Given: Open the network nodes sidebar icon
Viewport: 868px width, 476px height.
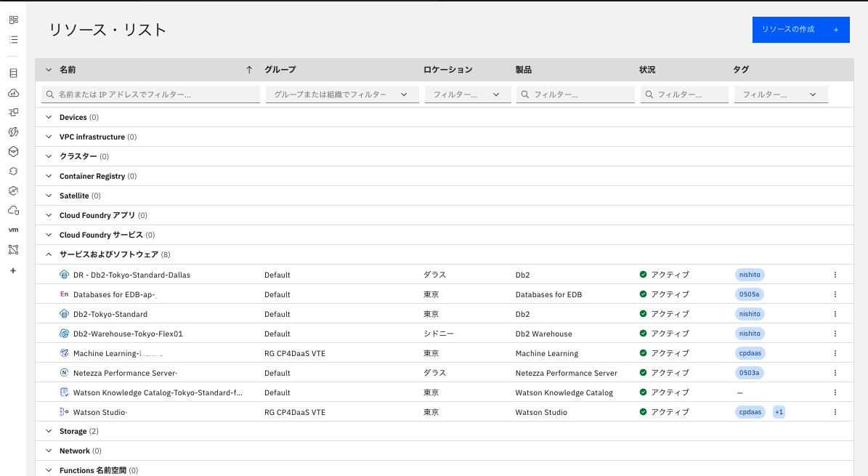Looking at the screenshot, I should [13, 250].
